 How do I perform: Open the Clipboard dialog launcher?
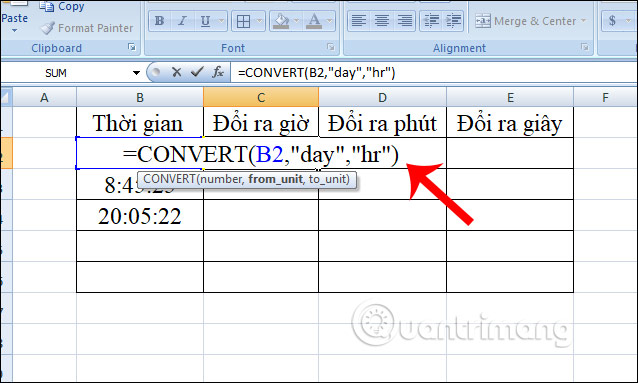132,47
